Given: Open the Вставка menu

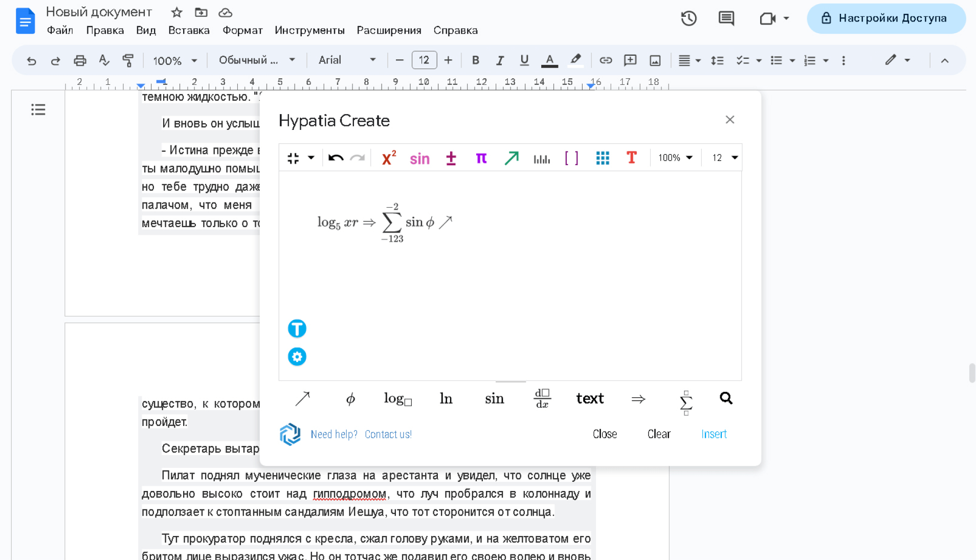Looking at the screenshot, I should (x=189, y=30).
